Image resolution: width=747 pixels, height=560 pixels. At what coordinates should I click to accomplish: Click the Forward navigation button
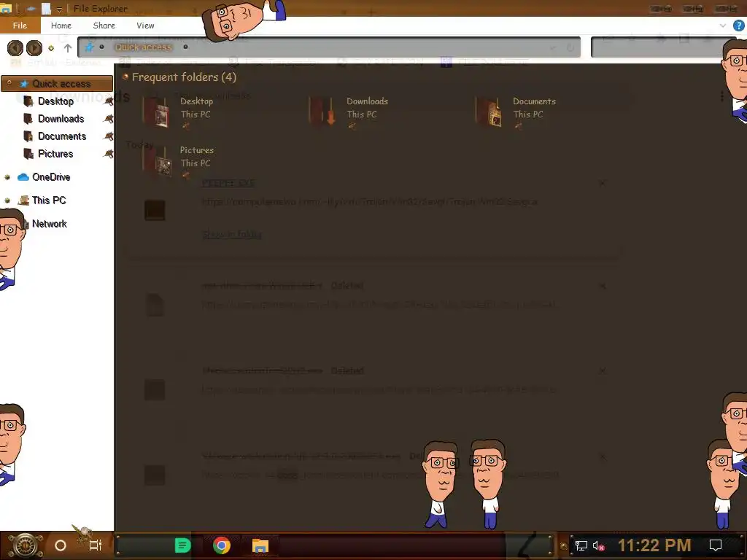pos(34,47)
